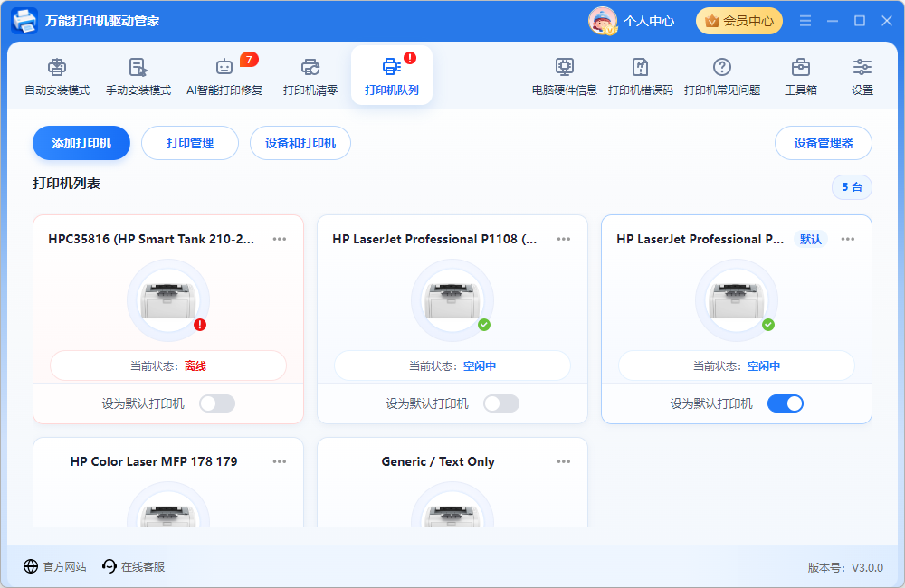Open 会员中心 membership center
This screenshot has width=905, height=588.
(x=738, y=21)
